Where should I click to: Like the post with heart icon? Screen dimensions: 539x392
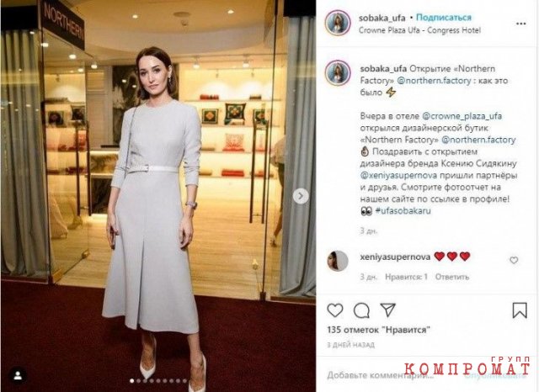335,310
